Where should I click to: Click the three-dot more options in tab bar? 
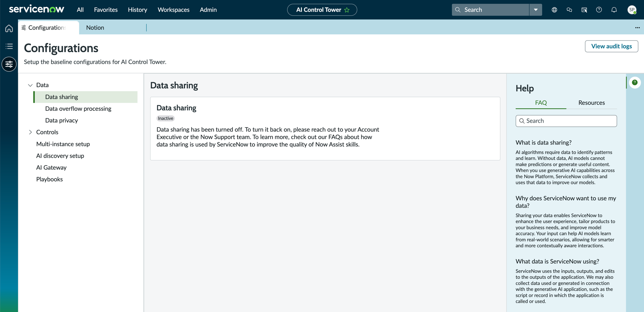point(637,28)
